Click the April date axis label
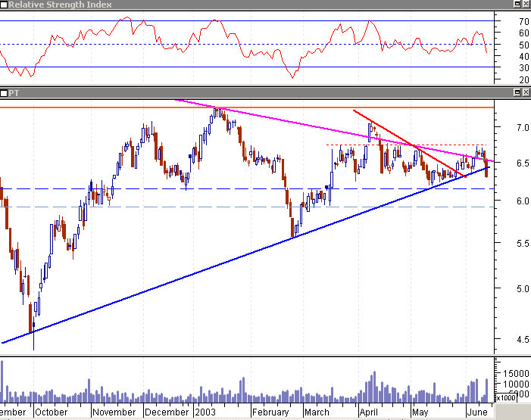Viewport: 531px width, 420px height. (x=368, y=412)
